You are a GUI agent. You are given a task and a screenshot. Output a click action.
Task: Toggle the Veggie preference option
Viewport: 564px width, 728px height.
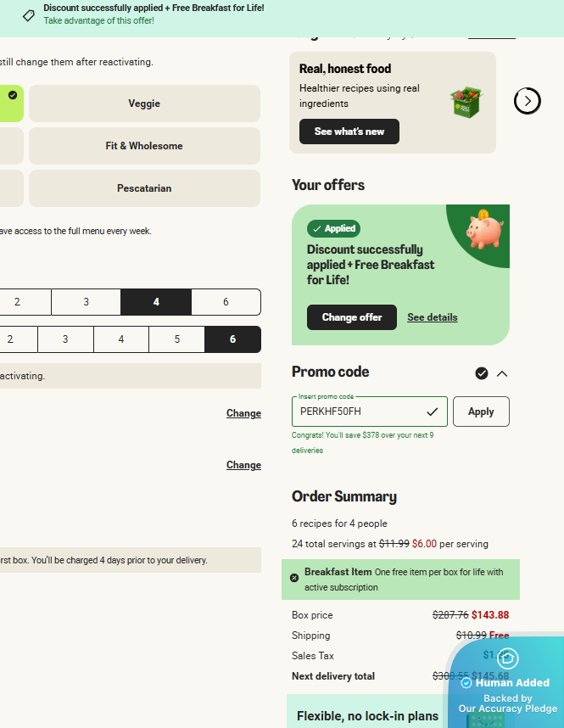[144, 104]
